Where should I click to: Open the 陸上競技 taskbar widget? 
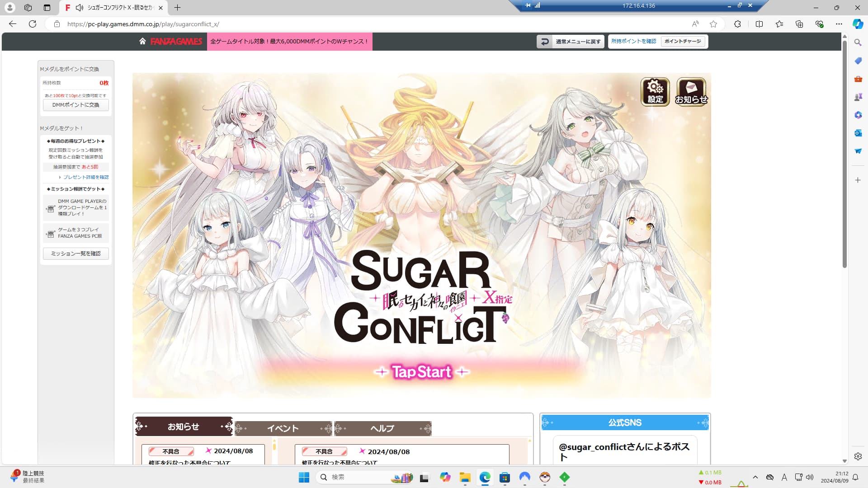click(x=27, y=477)
